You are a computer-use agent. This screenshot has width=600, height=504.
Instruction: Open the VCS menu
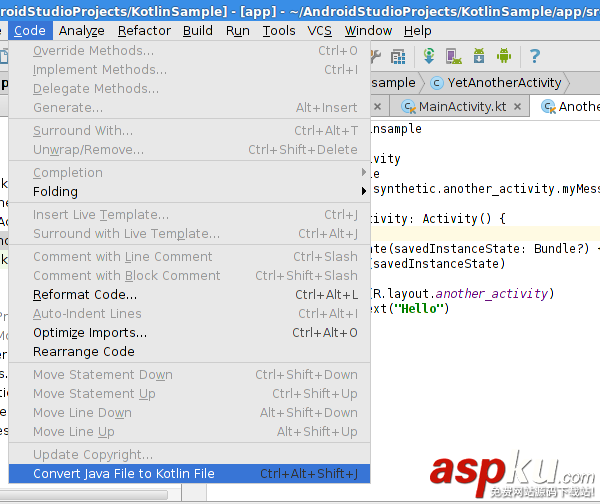point(320,31)
